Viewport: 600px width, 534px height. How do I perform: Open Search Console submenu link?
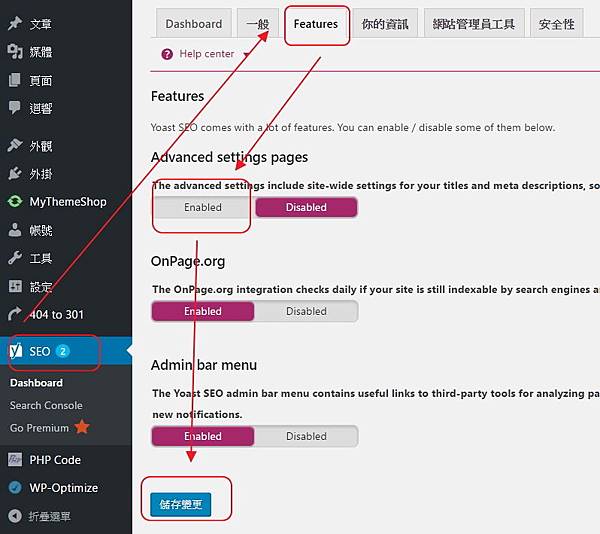tap(46, 405)
